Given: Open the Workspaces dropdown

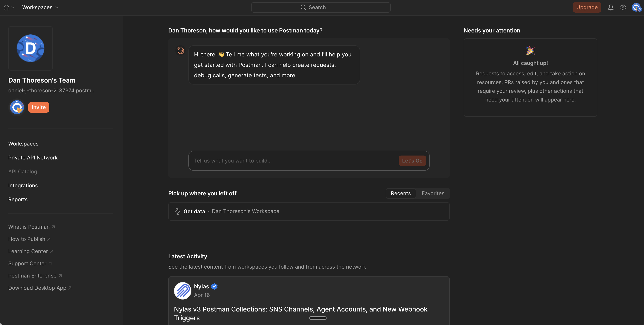Looking at the screenshot, I should click(x=40, y=7).
